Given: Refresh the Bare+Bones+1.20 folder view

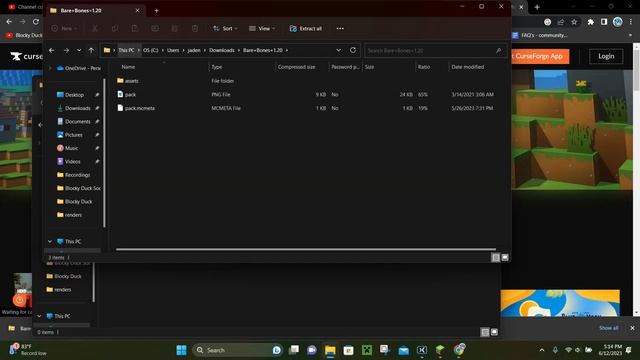Looking at the screenshot, I should pos(353,50).
